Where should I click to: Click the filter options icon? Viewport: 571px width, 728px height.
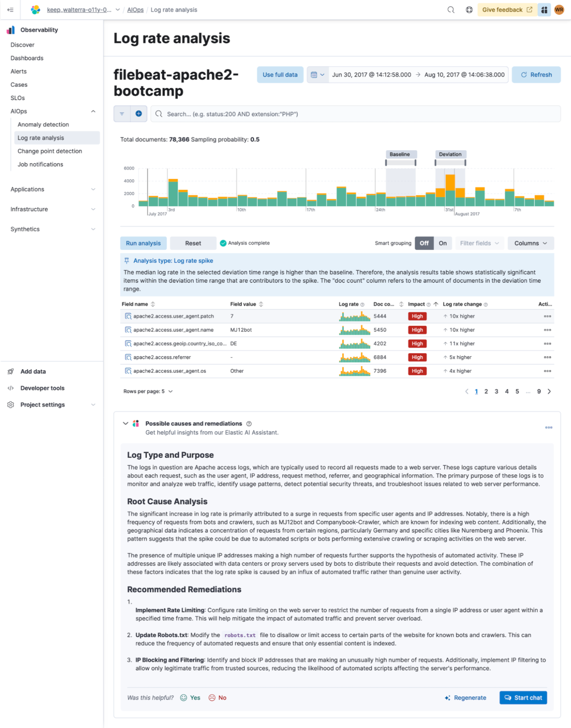[122, 114]
